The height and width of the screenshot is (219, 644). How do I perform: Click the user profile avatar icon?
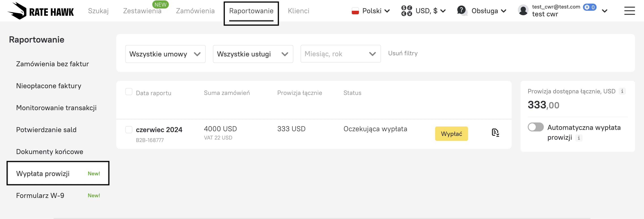(x=523, y=11)
